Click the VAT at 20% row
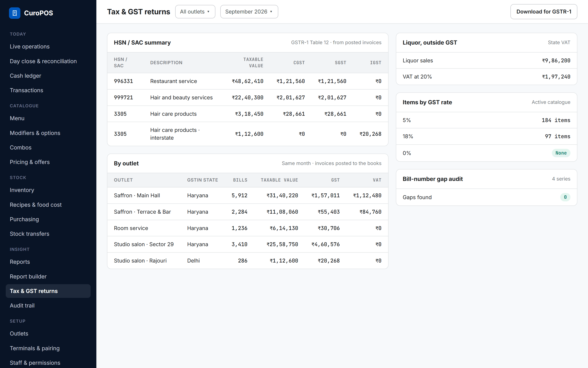The image size is (588, 368). (487, 77)
